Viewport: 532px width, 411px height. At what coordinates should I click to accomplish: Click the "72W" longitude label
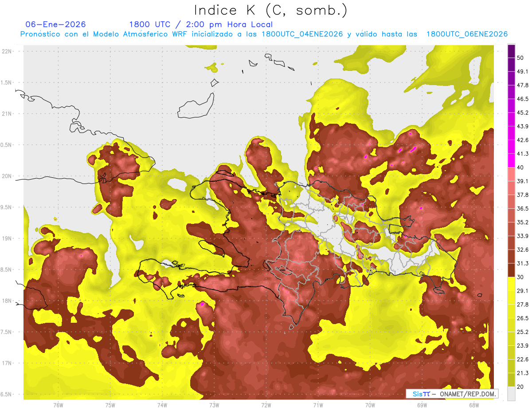266,405
